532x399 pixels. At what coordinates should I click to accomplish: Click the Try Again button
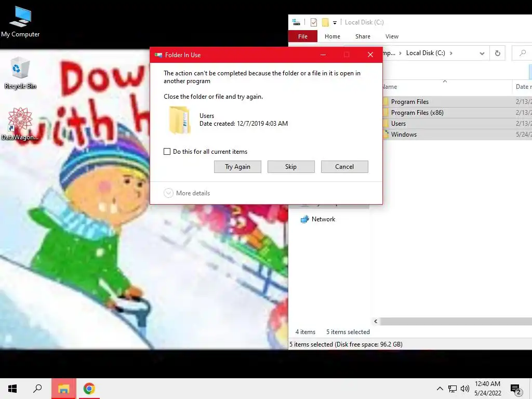[237, 167]
